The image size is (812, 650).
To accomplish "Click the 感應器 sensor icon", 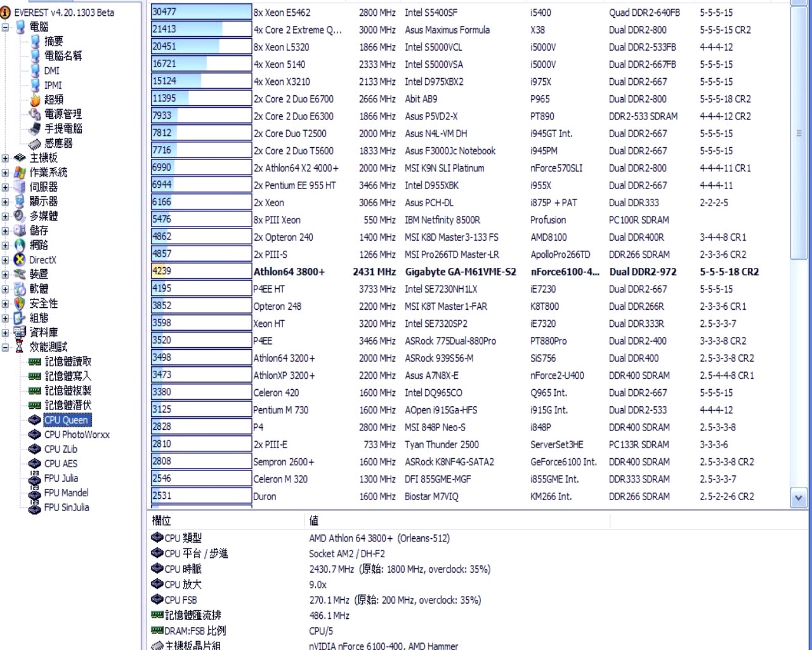I will pos(36,143).
